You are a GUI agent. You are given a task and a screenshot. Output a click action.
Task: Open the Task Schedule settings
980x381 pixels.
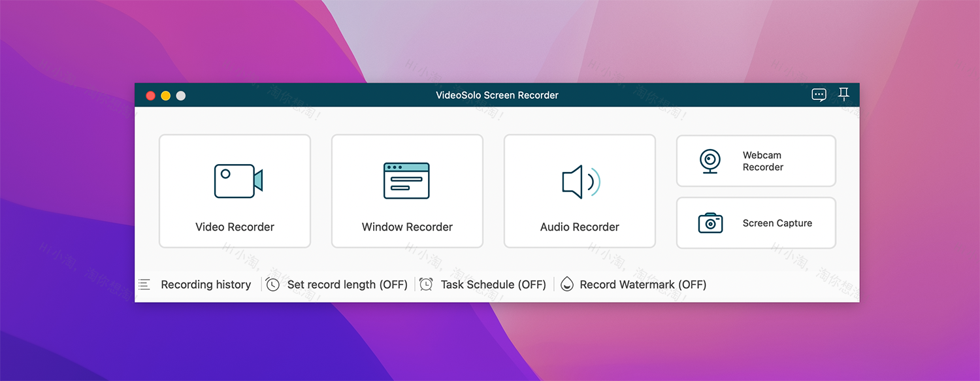pyautogui.click(x=494, y=284)
